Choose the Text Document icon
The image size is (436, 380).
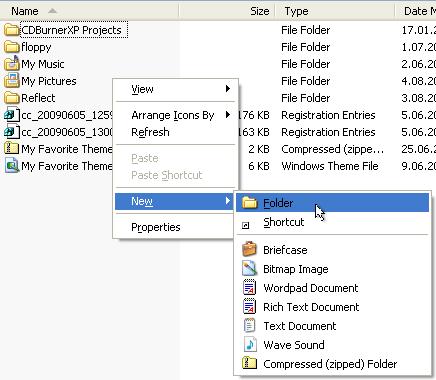coord(249,325)
